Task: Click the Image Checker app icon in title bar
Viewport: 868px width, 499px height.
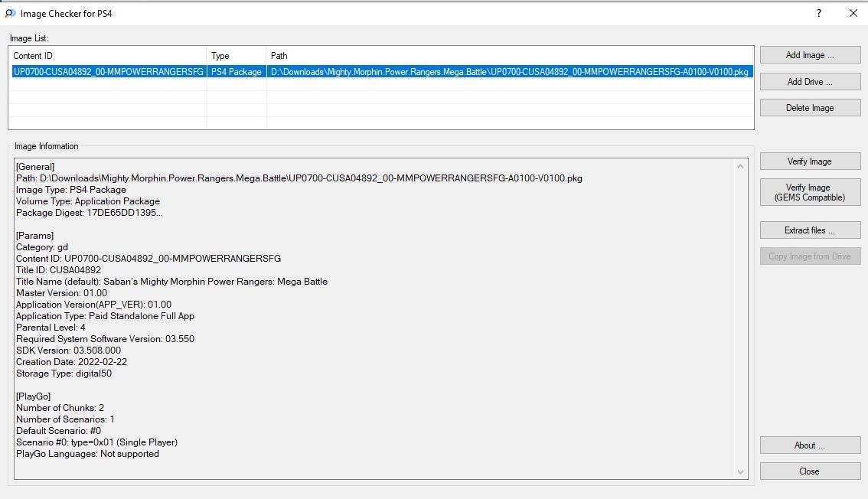Action: pyautogui.click(x=10, y=13)
